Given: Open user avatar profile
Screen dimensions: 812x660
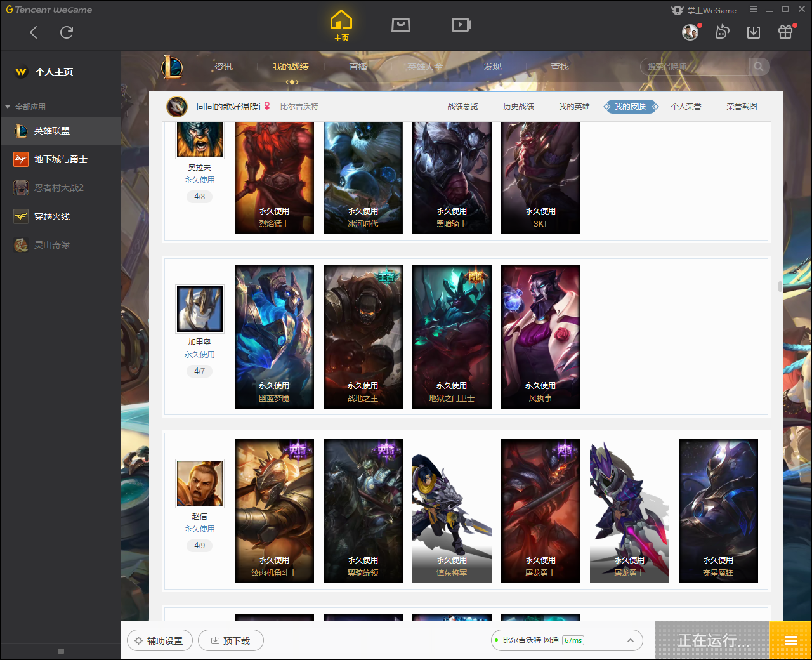Looking at the screenshot, I should click(690, 32).
